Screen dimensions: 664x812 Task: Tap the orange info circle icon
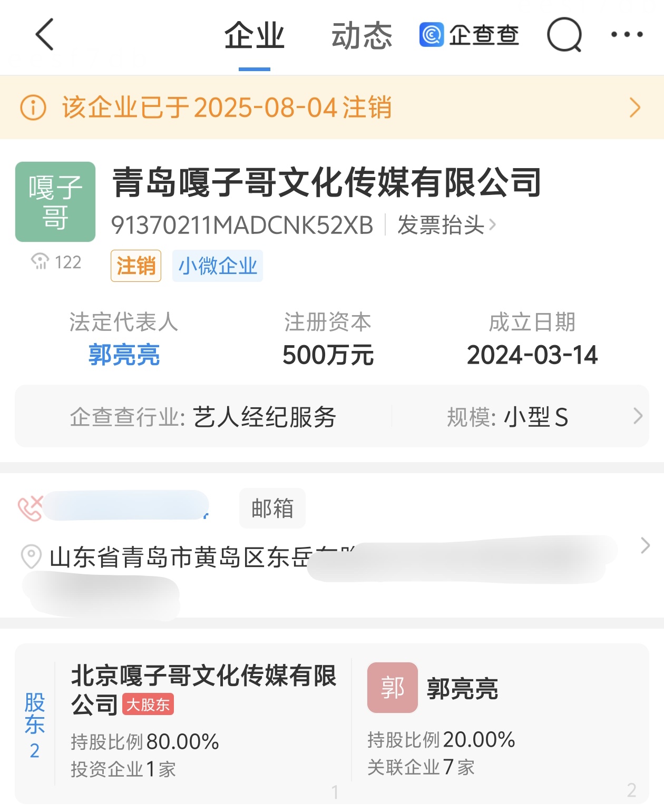[x=33, y=107]
